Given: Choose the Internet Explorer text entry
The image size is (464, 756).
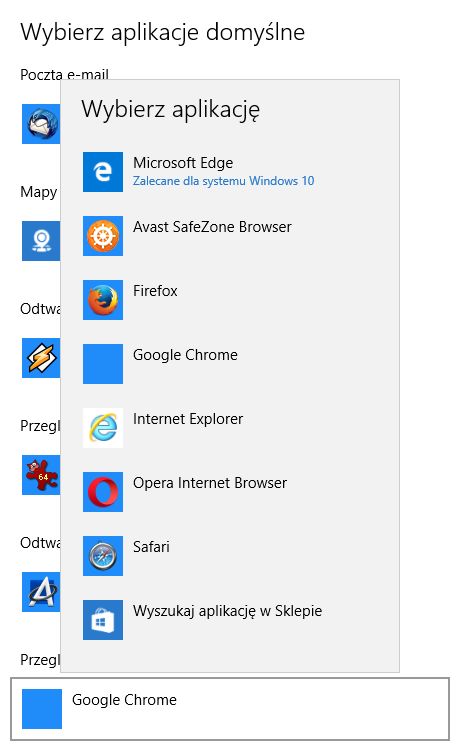Looking at the screenshot, I should [188, 418].
